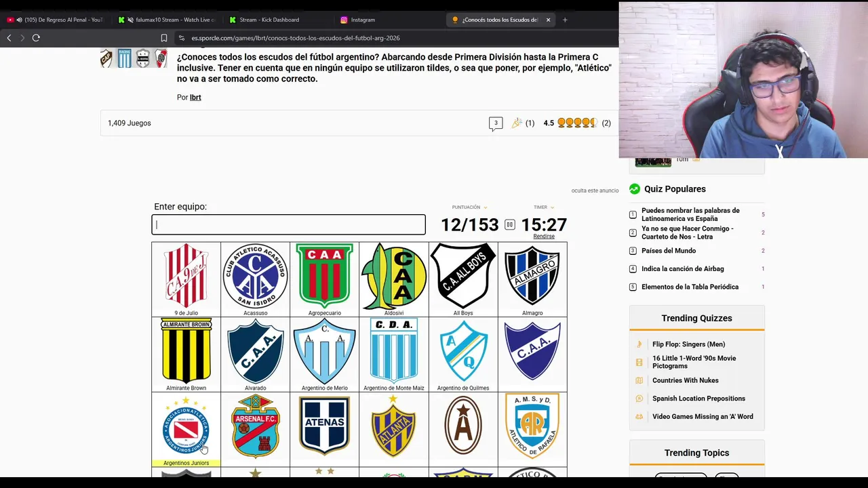The height and width of the screenshot is (488, 868).
Task: Select the Alvarado C.A.A. crest
Action: coord(255,352)
